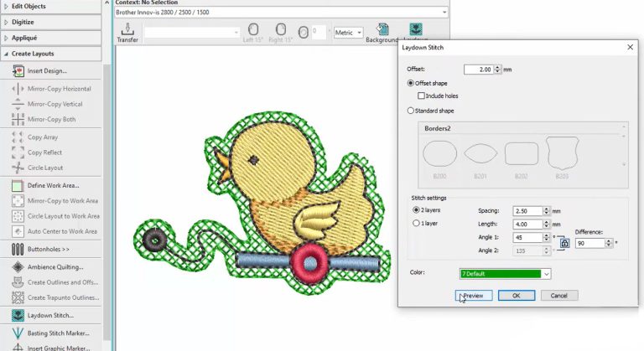Click the Spacing value field

[x=527, y=211]
